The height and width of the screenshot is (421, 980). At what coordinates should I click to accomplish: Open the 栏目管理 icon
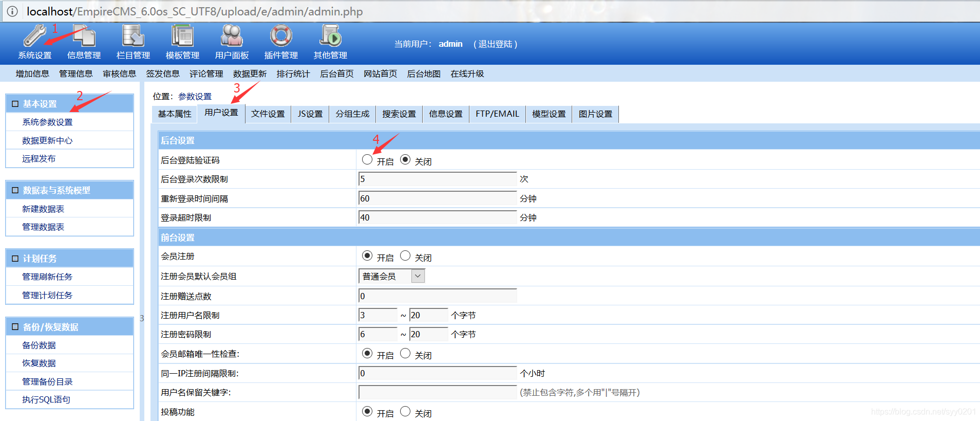(x=133, y=36)
